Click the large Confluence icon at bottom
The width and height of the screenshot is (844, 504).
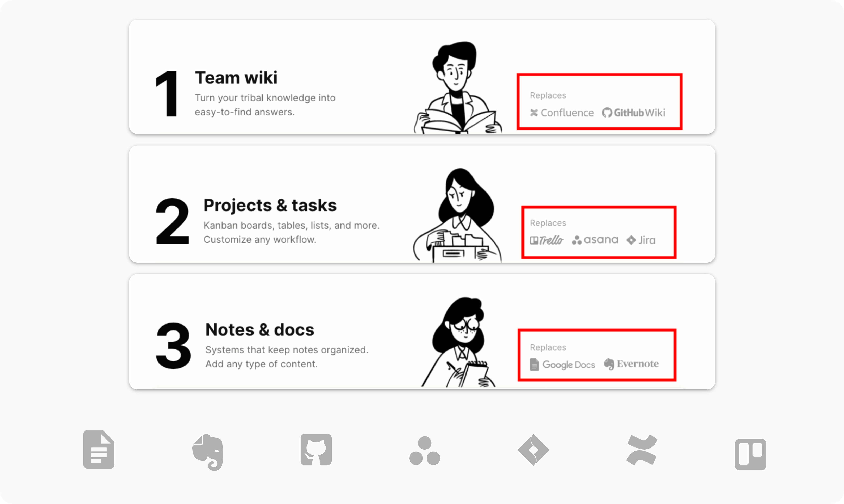[642, 450]
